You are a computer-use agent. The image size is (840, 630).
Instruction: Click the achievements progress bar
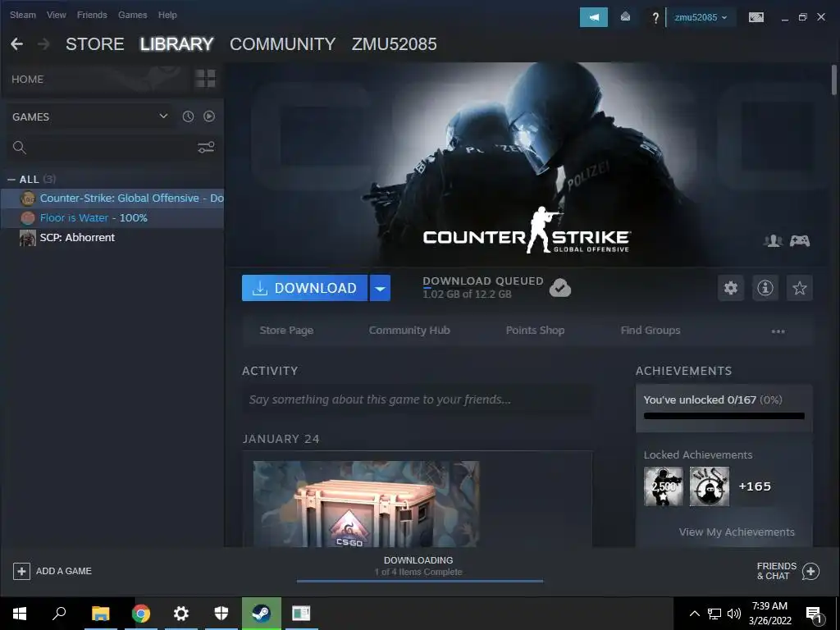(x=724, y=416)
